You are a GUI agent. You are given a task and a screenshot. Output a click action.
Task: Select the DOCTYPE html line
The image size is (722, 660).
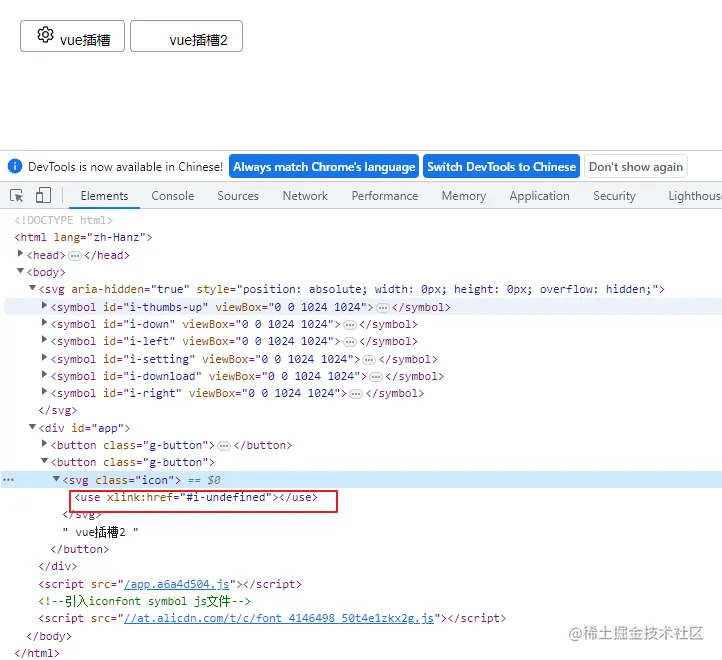tap(63, 220)
